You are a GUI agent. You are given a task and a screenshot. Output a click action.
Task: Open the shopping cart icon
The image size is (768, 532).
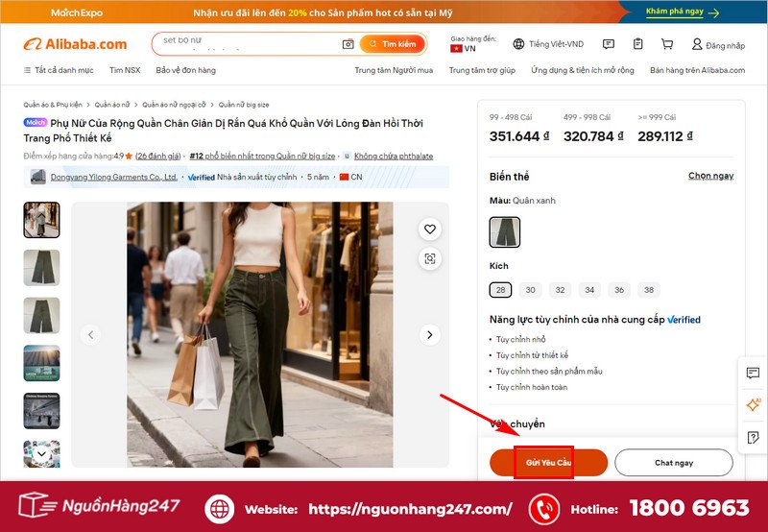click(667, 44)
